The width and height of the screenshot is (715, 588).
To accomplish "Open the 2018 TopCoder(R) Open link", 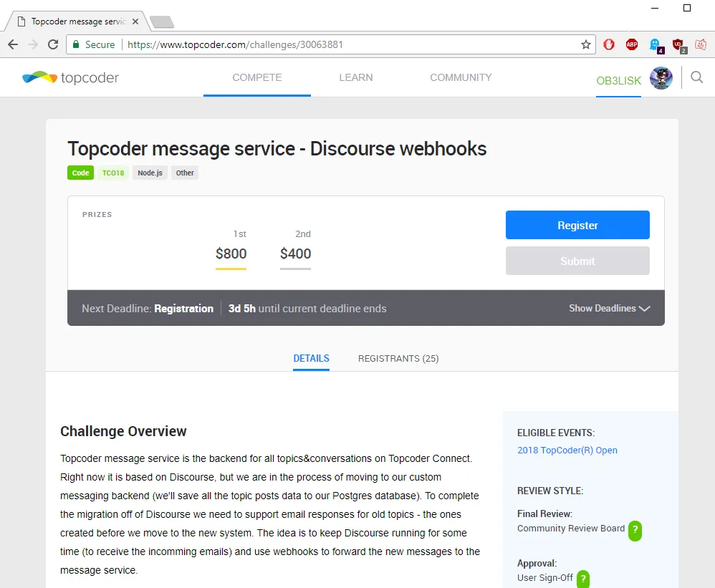I will coord(567,450).
